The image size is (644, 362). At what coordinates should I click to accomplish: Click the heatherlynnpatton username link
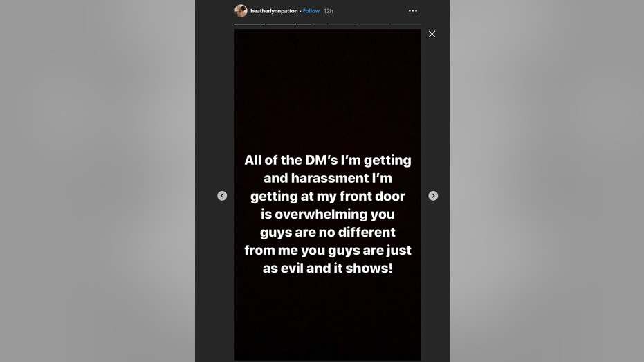[x=273, y=11]
